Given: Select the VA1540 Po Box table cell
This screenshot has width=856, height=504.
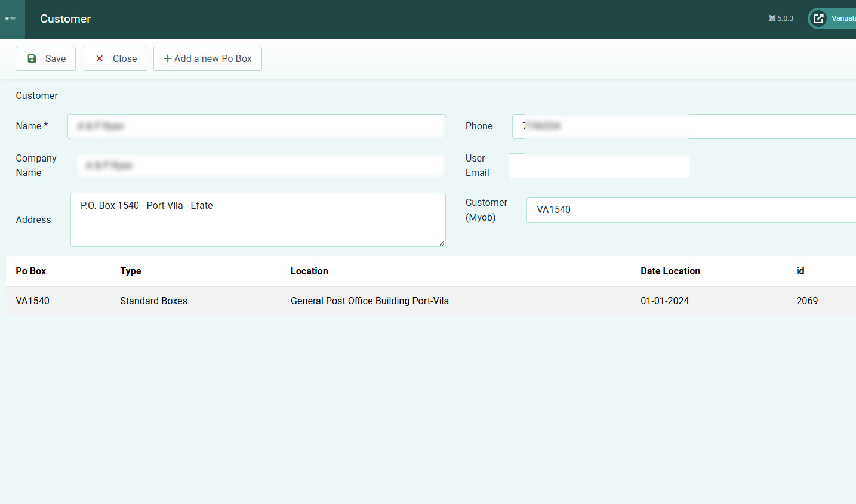Looking at the screenshot, I should tap(33, 301).
